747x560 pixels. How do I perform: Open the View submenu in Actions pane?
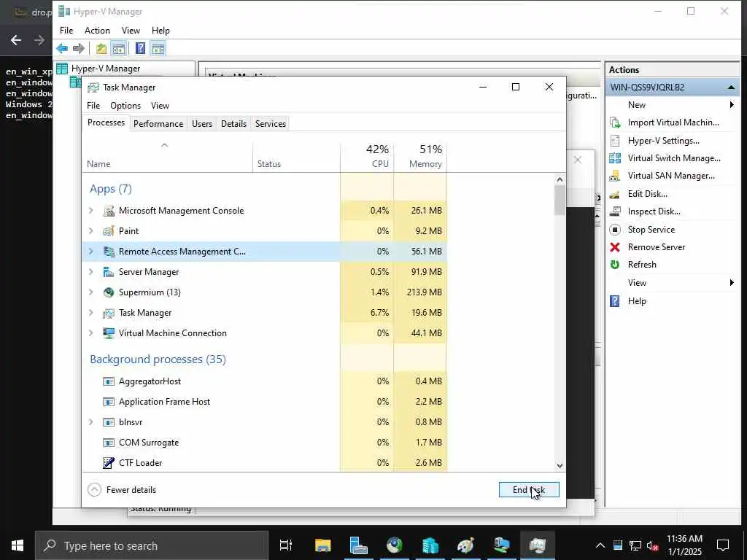pyautogui.click(x=672, y=283)
